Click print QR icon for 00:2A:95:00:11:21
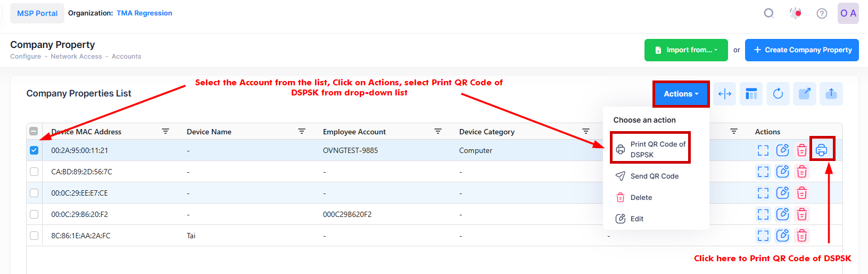 (821, 150)
